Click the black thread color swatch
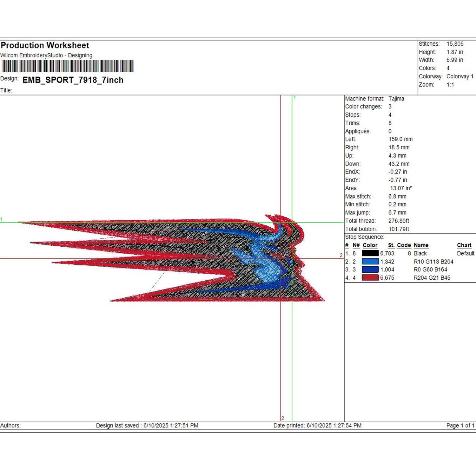 click(370, 253)
